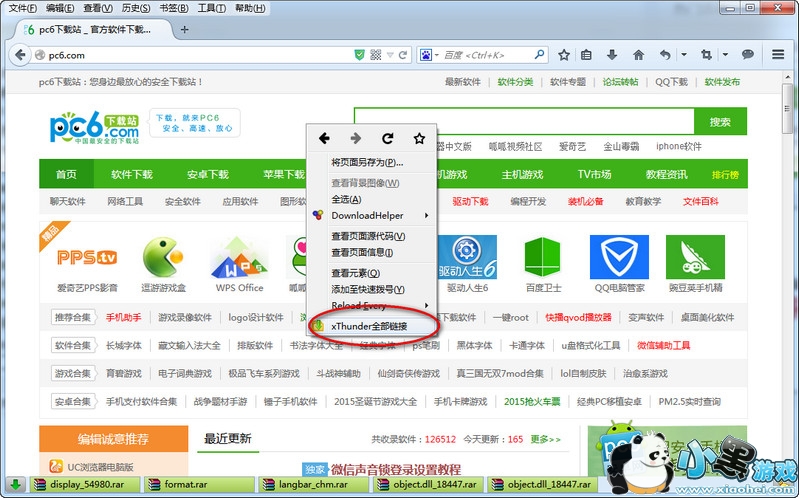The image size is (799, 498).
Task: Open the 驱动人生6 app icon
Action: [x=467, y=257]
